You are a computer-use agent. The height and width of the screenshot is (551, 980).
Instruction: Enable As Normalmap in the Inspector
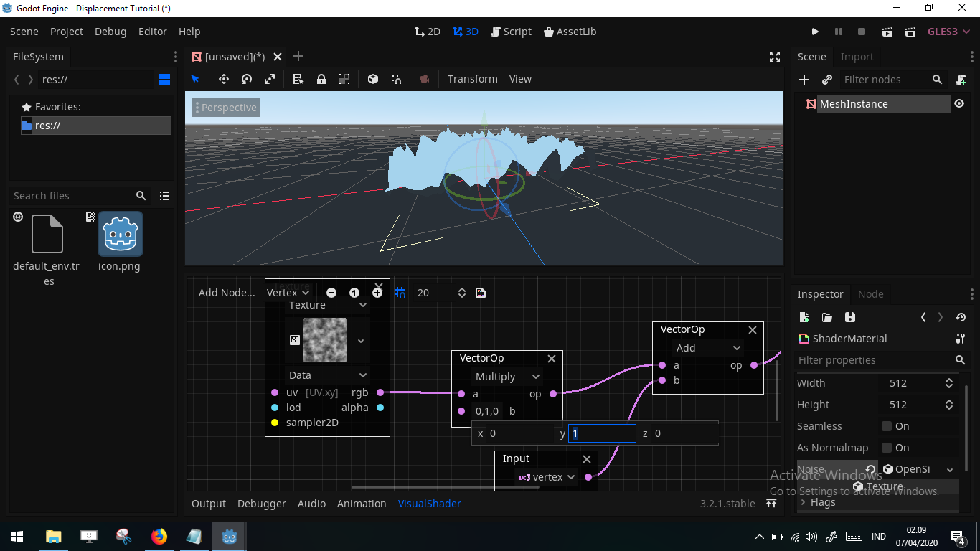click(x=888, y=448)
